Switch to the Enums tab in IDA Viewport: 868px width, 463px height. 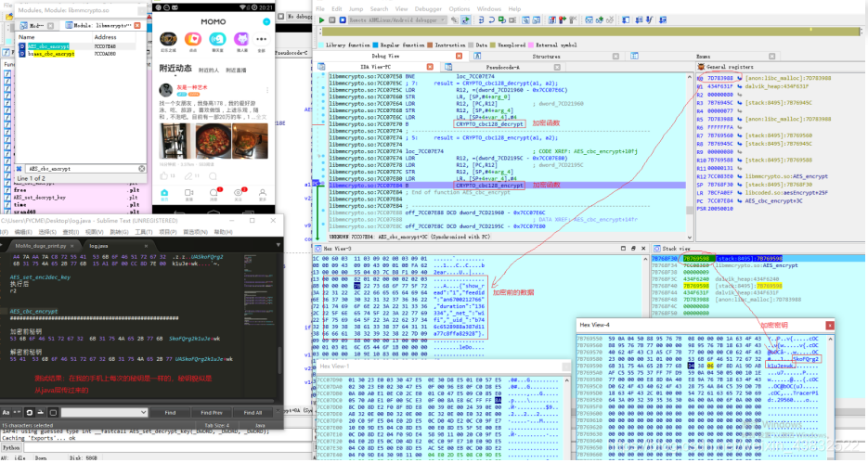click(703, 57)
